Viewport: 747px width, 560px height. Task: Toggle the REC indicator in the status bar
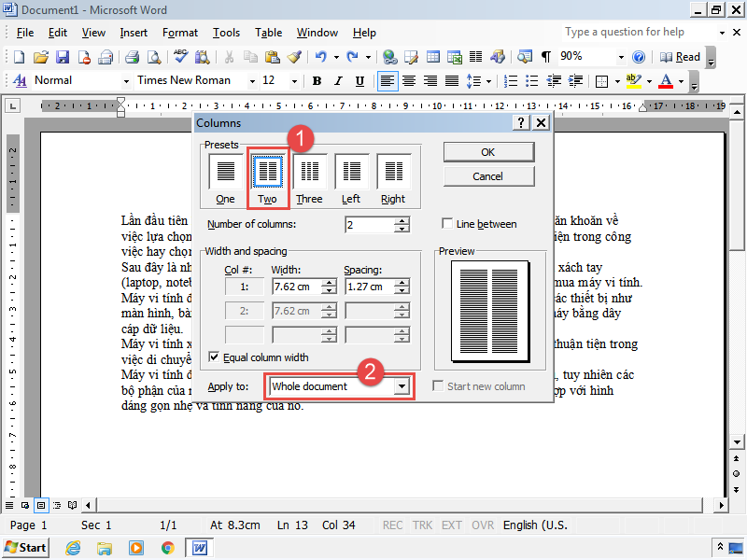tap(392, 525)
